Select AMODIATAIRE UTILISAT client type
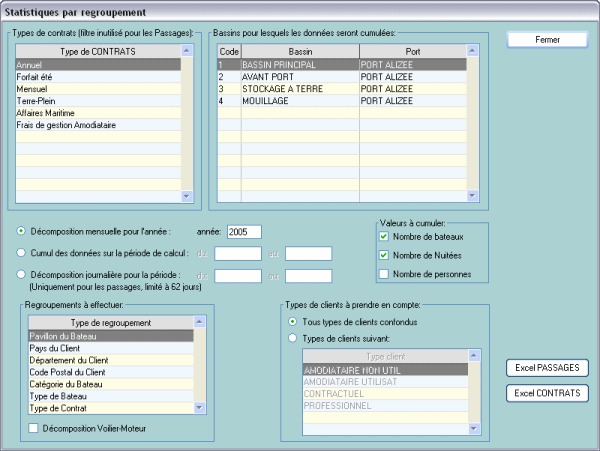Screen dimensions: 600x451 (385, 382)
